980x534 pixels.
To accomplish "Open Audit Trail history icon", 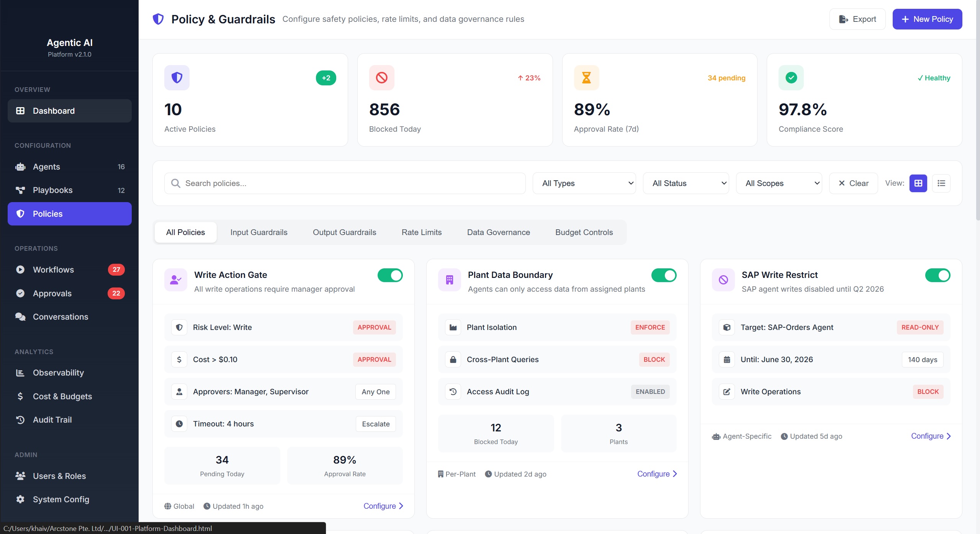I will [x=20, y=420].
